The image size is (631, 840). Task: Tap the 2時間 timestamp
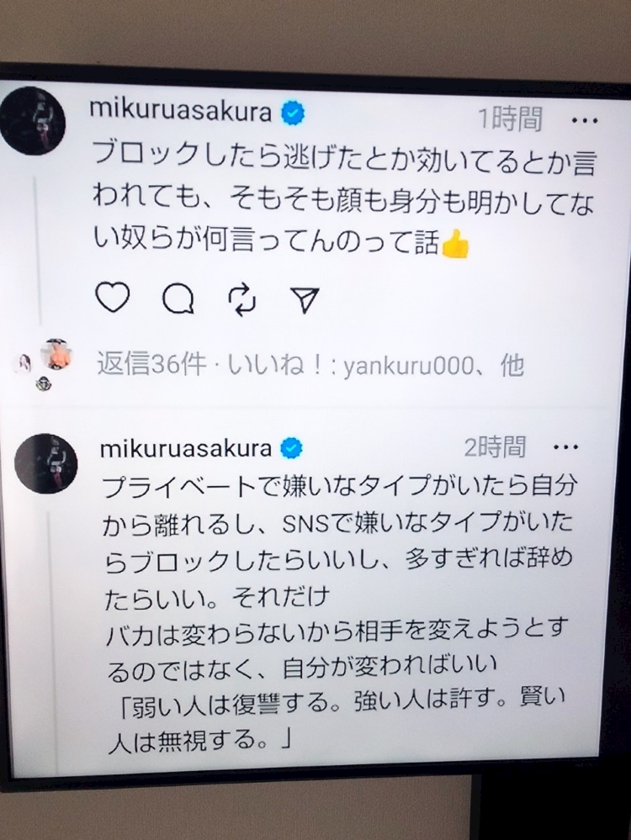pos(495,446)
